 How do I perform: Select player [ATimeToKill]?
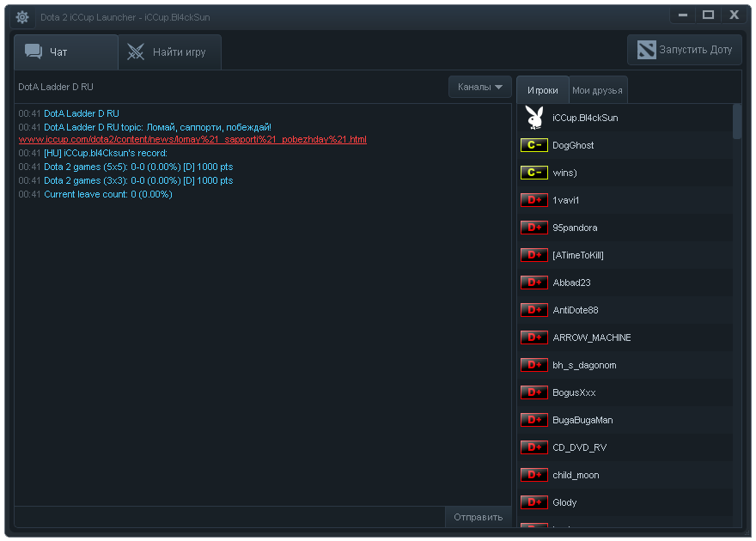pos(625,255)
